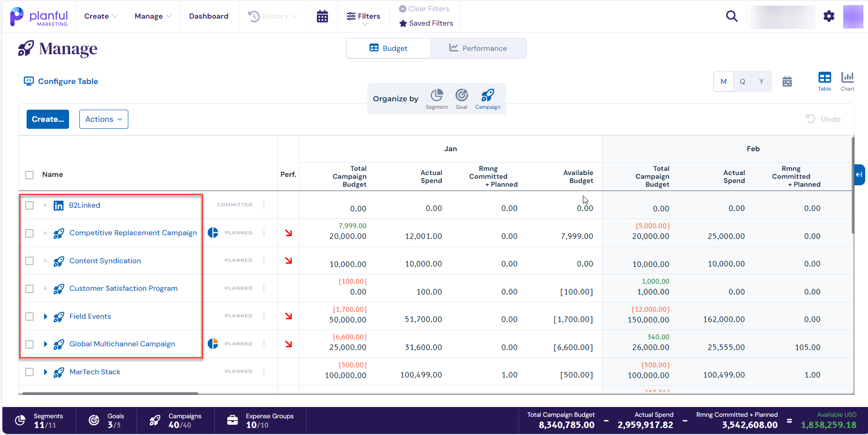
Task: Check the Field Events checkbox
Action: coord(29,316)
